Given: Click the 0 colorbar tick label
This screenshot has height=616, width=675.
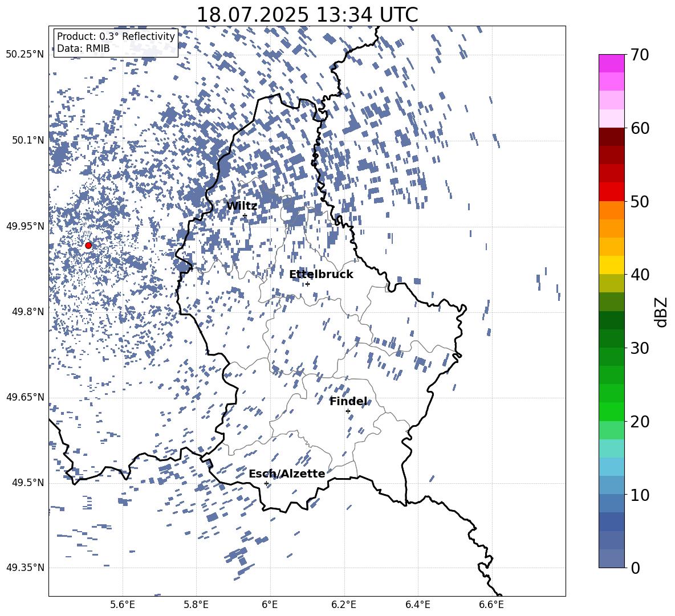Looking at the screenshot, I should tap(636, 568).
